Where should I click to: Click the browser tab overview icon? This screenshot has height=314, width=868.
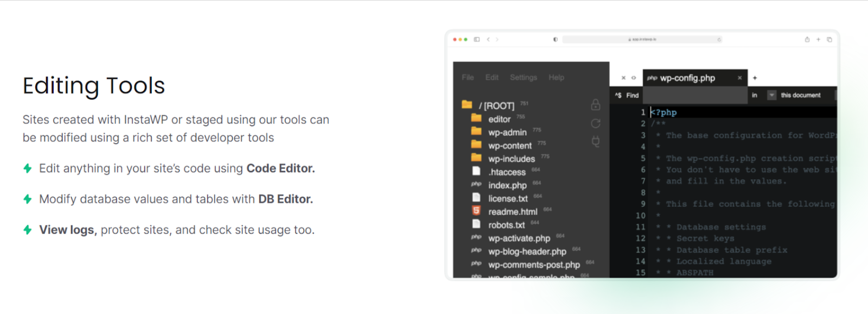829,39
